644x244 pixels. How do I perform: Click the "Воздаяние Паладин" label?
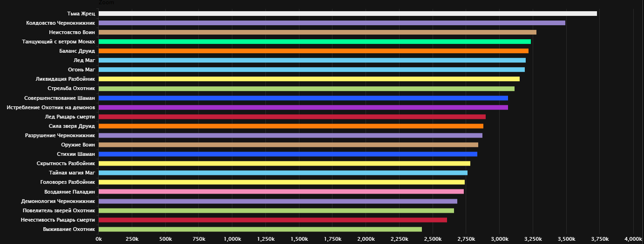(70, 192)
